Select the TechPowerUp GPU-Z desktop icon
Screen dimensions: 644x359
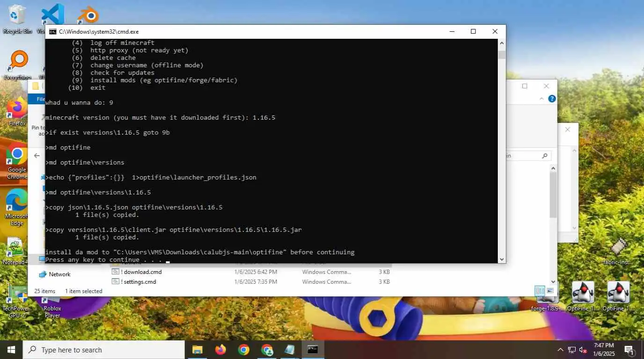click(17, 302)
